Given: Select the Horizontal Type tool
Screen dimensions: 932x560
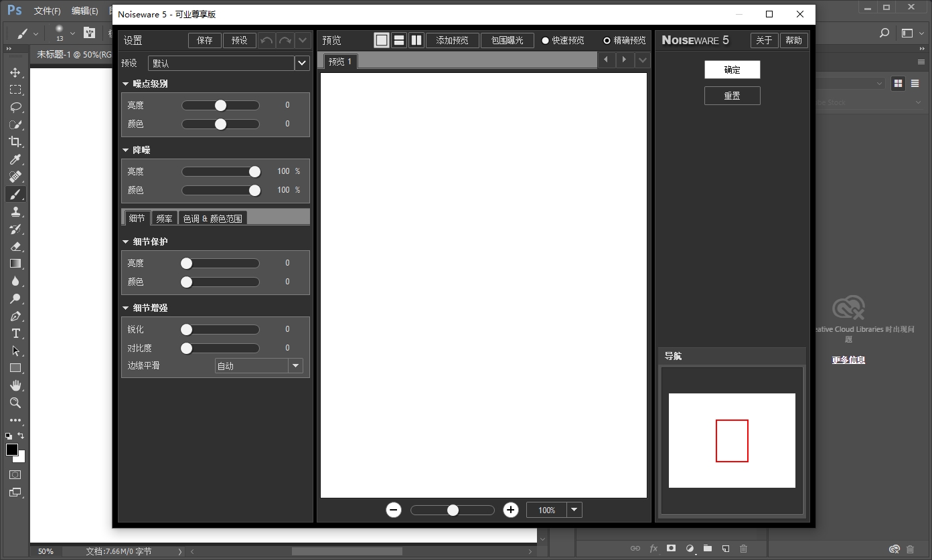Looking at the screenshot, I should point(15,333).
